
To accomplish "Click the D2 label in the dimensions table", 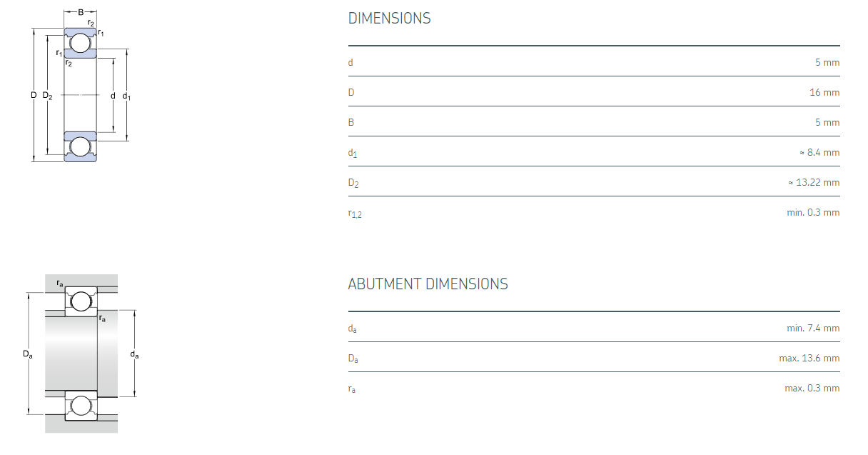I will coord(353,183).
